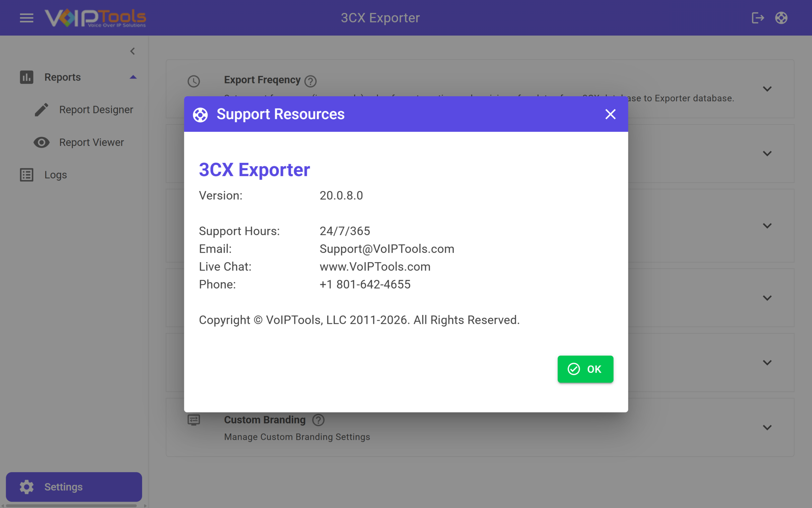
Task: Click the sidebar horizontal scrollbar
Action: point(71,506)
